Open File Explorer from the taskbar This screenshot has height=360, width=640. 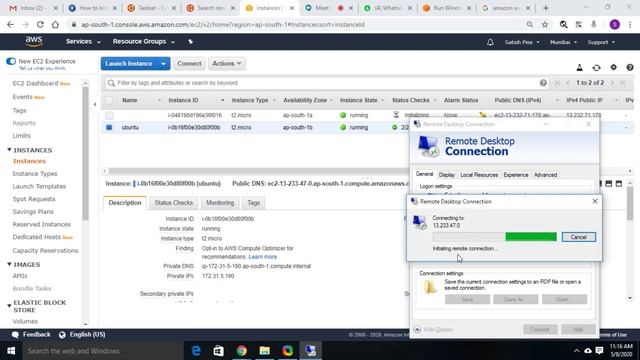(x=264, y=351)
